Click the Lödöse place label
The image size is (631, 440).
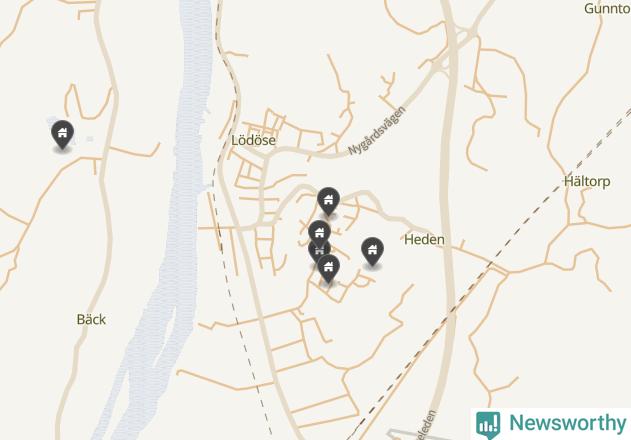(254, 140)
